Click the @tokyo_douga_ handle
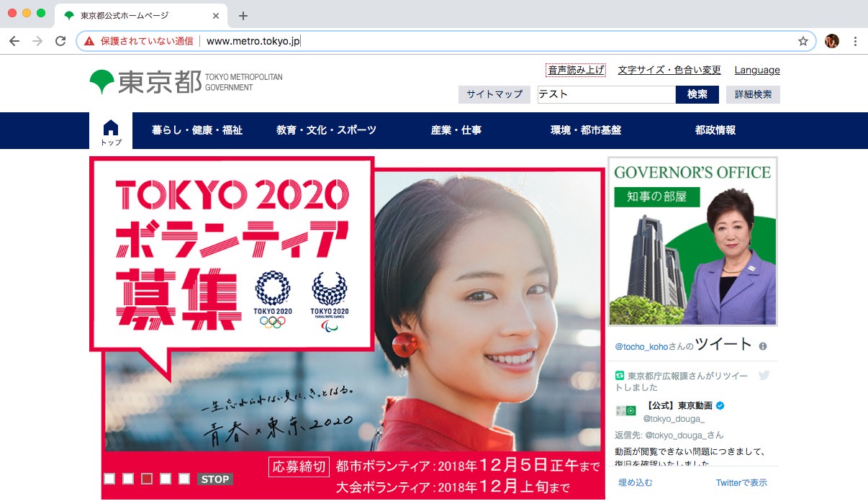The width and height of the screenshot is (868, 501). (674, 419)
